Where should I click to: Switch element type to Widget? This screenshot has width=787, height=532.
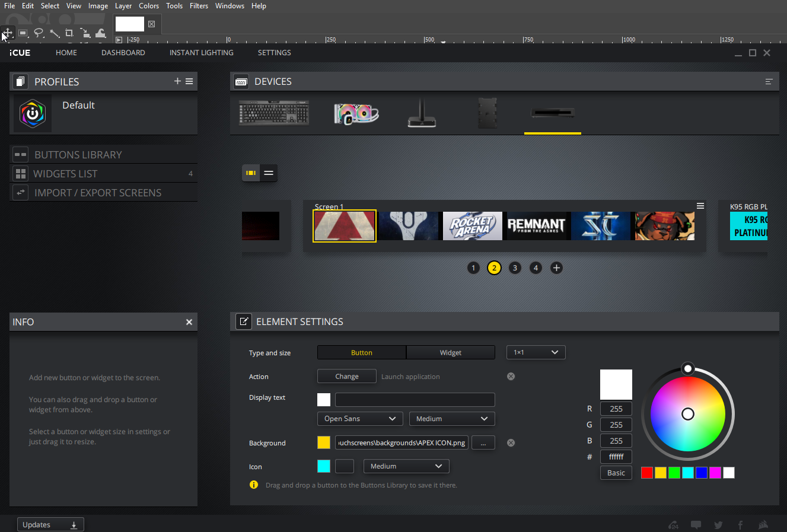pyautogui.click(x=450, y=352)
